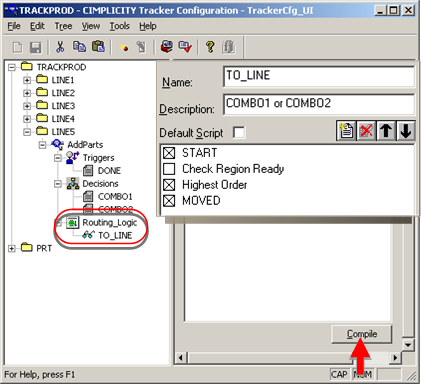Click the red X delete item icon
The width and height of the screenshot is (421, 385).
[x=366, y=130]
